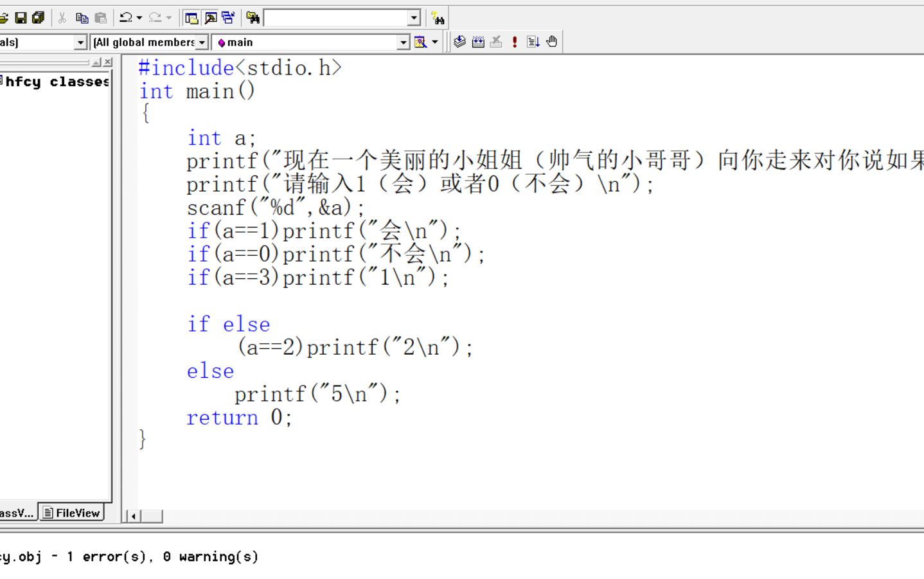Click the Redo arrow icon
924x579 pixels.
(x=155, y=18)
